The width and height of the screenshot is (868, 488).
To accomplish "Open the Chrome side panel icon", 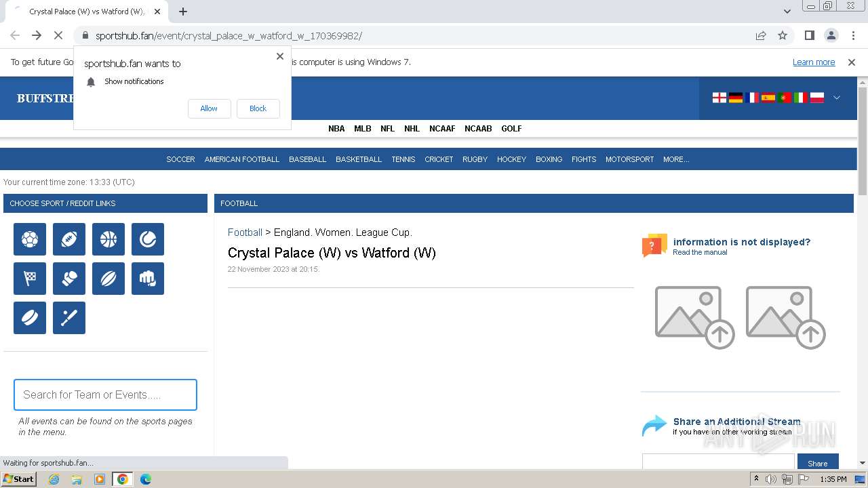I will [x=809, y=36].
